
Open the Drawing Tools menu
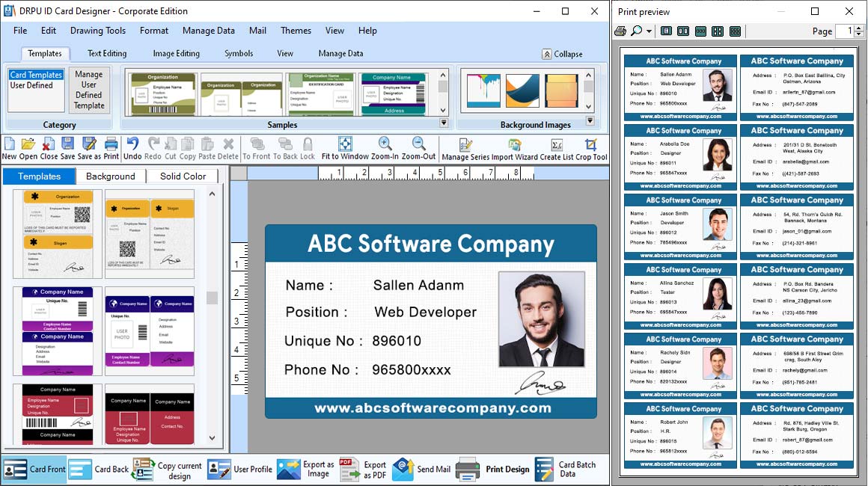[98, 31]
